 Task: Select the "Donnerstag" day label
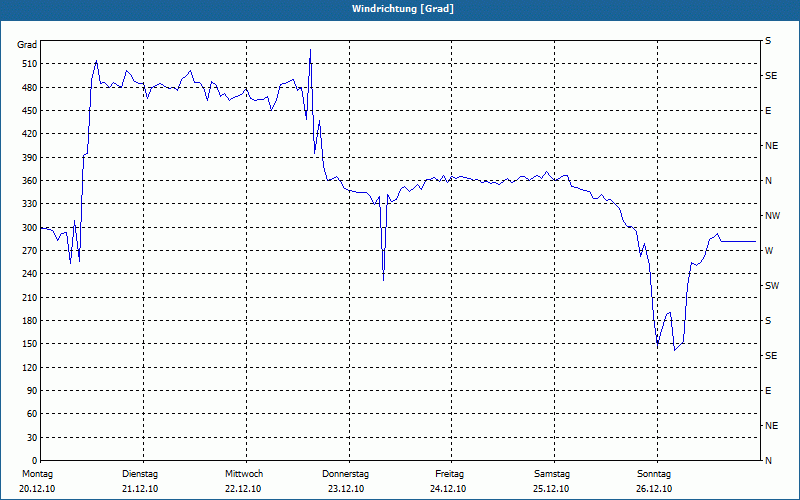(x=345, y=474)
